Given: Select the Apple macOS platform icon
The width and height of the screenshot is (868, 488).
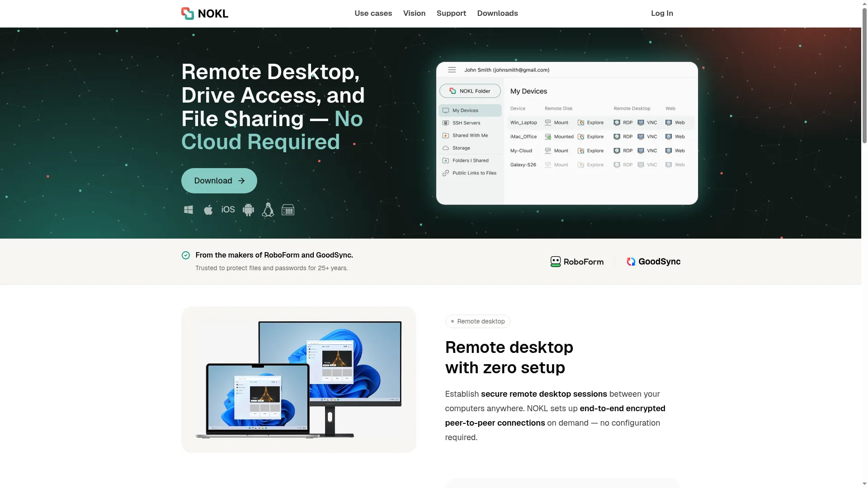Looking at the screenshot, I should tap(208, 210).
